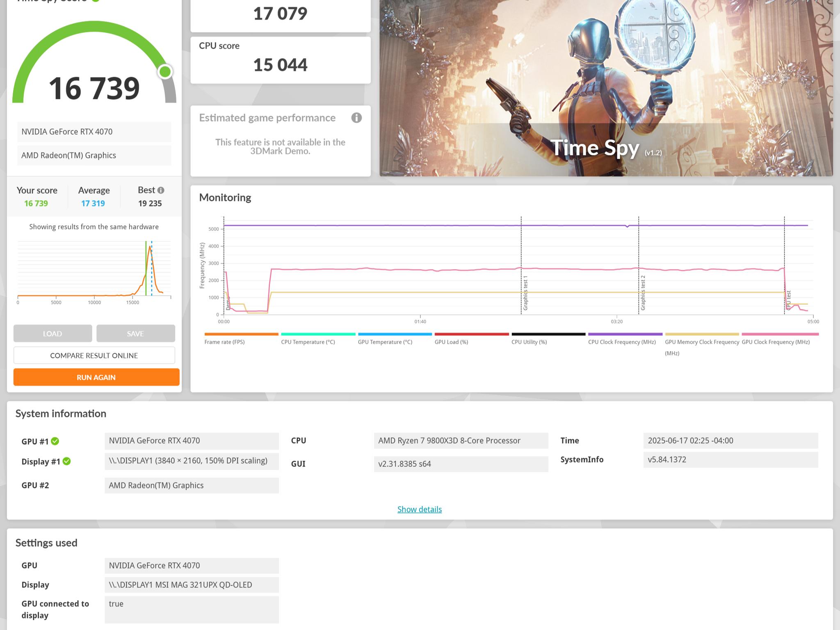
Task: Toggle the GPU Load (%) series
Action: pos(472,333)
